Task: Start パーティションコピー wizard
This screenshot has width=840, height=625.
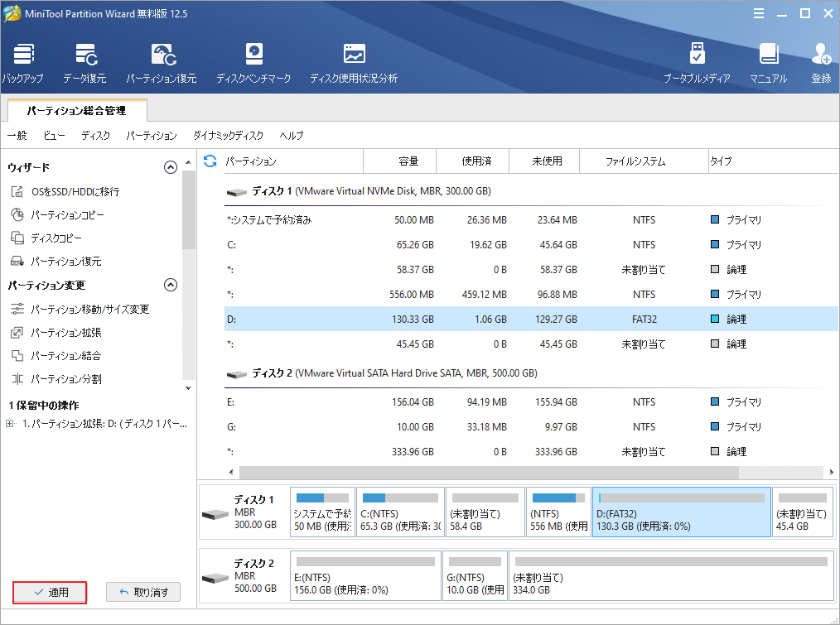Action: (57, 214)
